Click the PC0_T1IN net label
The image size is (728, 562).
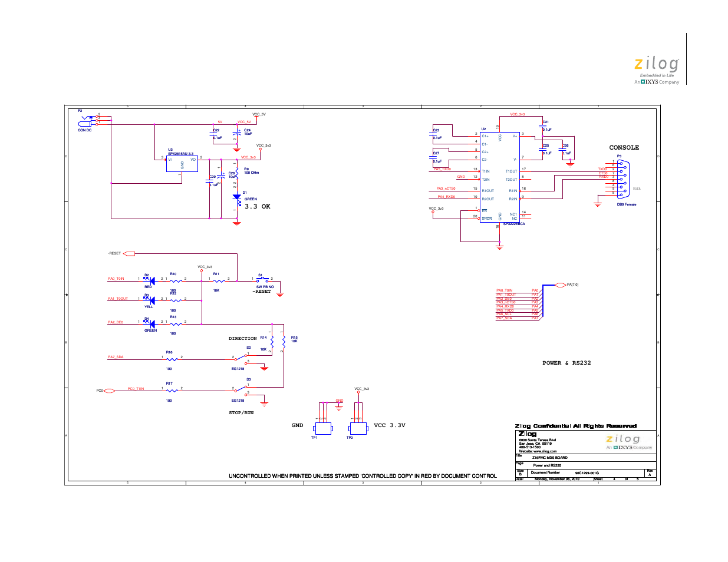coord(136,389)
